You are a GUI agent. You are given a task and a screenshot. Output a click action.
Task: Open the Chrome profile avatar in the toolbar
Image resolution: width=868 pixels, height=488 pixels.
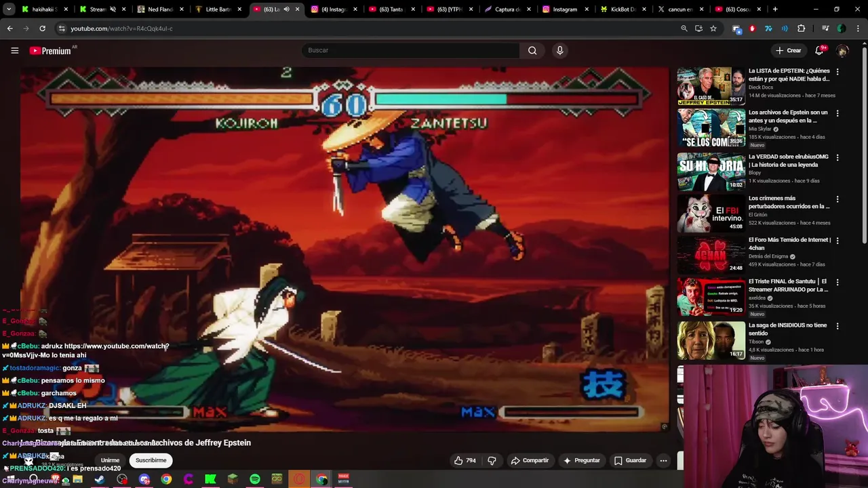[842, 28]
